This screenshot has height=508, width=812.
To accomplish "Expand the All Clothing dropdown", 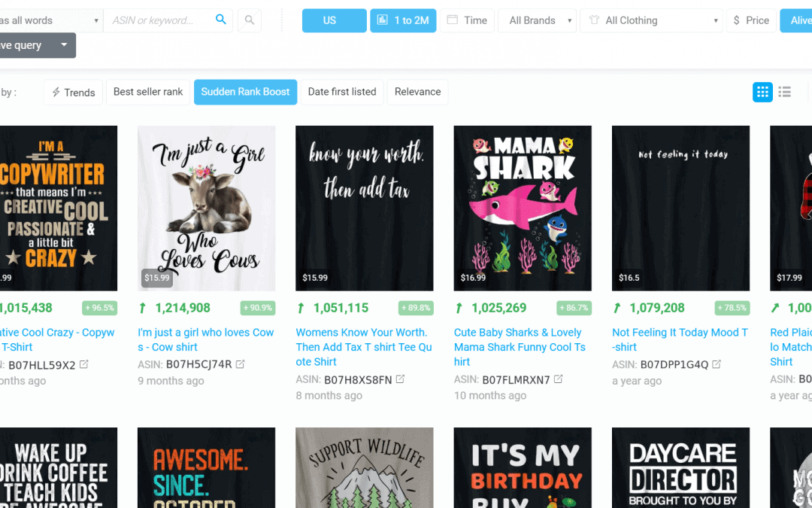I will (x=651, y=21).
